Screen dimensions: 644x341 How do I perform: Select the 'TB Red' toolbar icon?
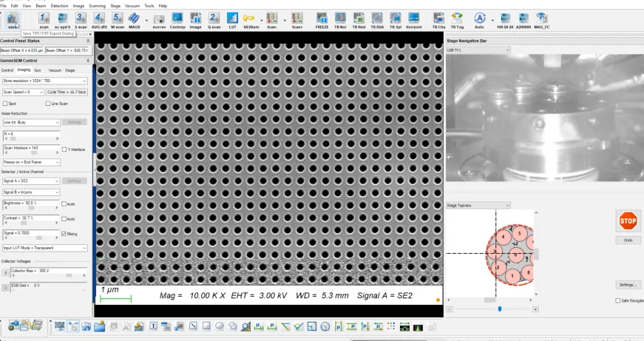click(359, 20)
